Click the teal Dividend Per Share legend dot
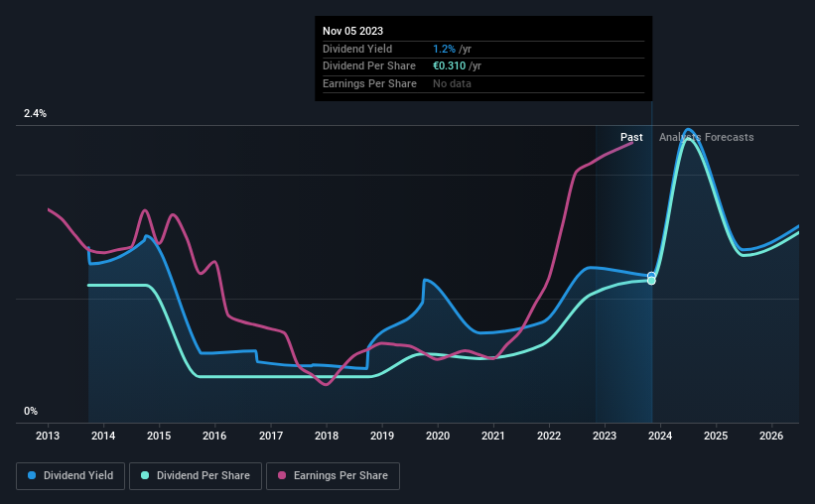This screenshot has height=504, width=815. 145,475
